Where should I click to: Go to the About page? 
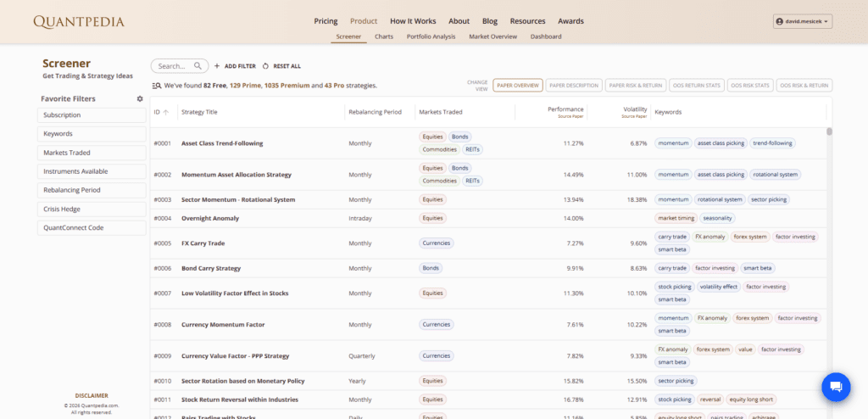[459, 21]
